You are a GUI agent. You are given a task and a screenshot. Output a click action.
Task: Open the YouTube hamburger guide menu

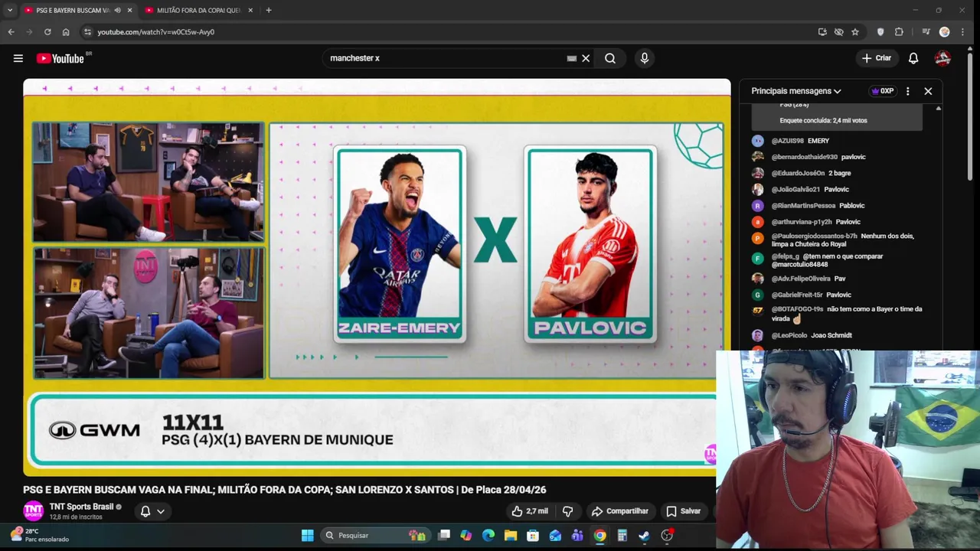(18, 58)
